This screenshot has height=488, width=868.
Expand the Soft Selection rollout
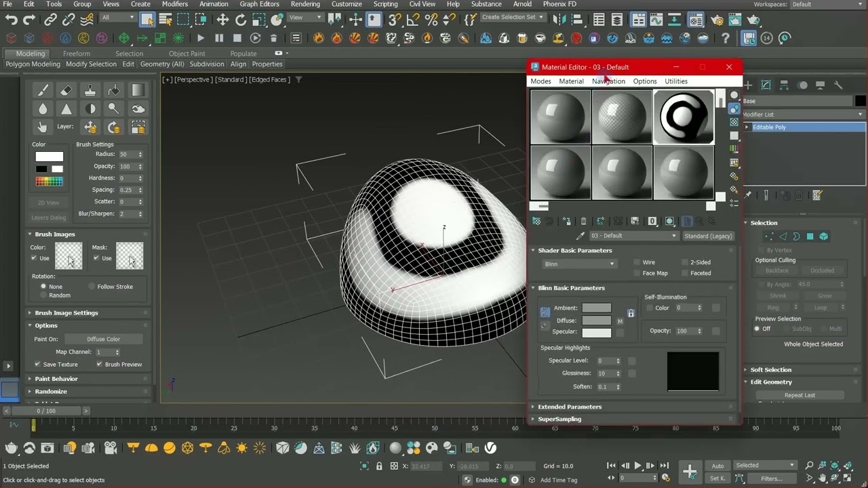(804, 370)
